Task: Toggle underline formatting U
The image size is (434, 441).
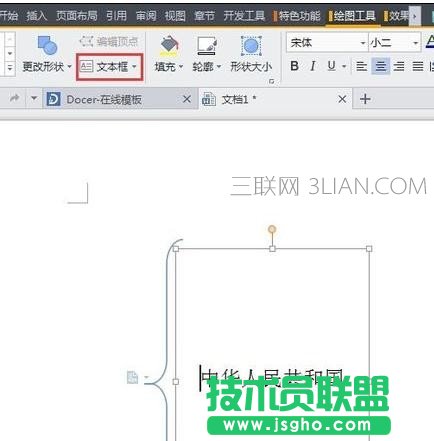Action: coord(331,66)
